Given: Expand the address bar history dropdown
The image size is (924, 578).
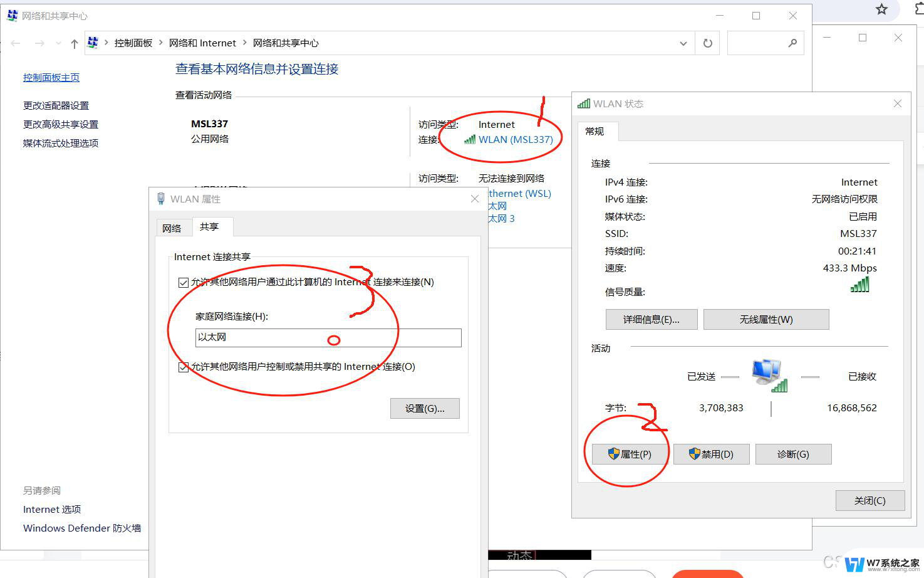Looking at the screenshot, I should [683, 43].
